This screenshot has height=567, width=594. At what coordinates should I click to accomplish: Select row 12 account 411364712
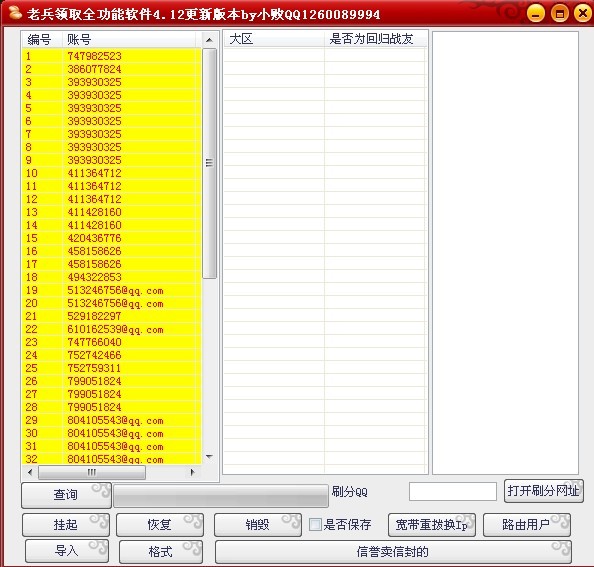[x=112, y=199]
